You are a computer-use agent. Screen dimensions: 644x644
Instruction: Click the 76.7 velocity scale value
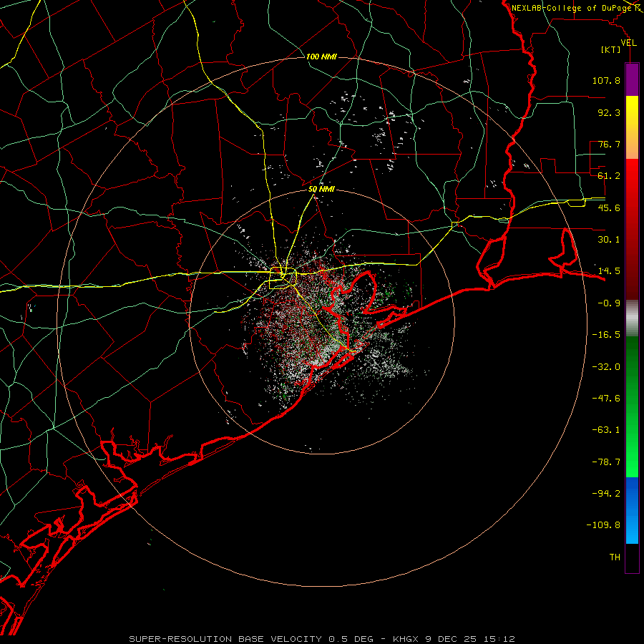[x=609, y=144]
